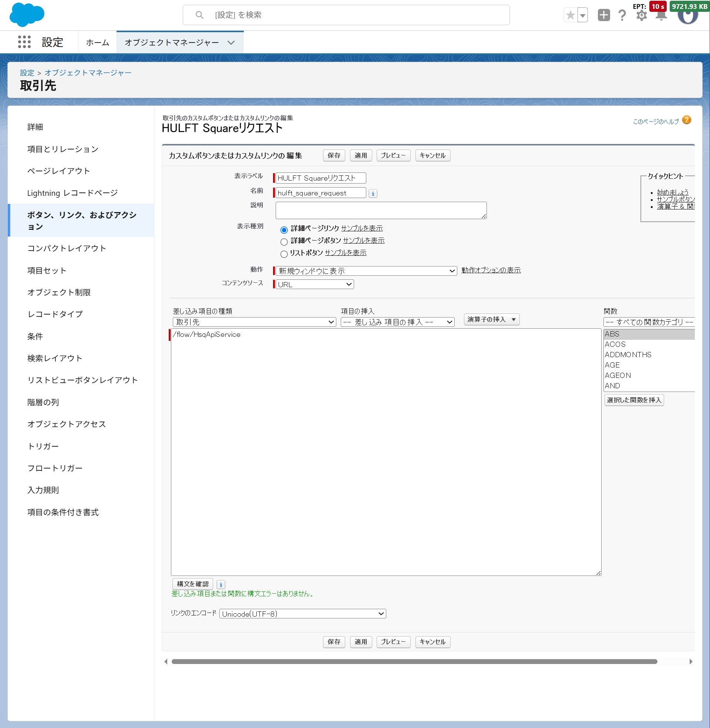Image resolution: width=710 pixels, height=728 pixels.
Task: Open 詳細 in the sidebar
Action: [x=35, y=127]
